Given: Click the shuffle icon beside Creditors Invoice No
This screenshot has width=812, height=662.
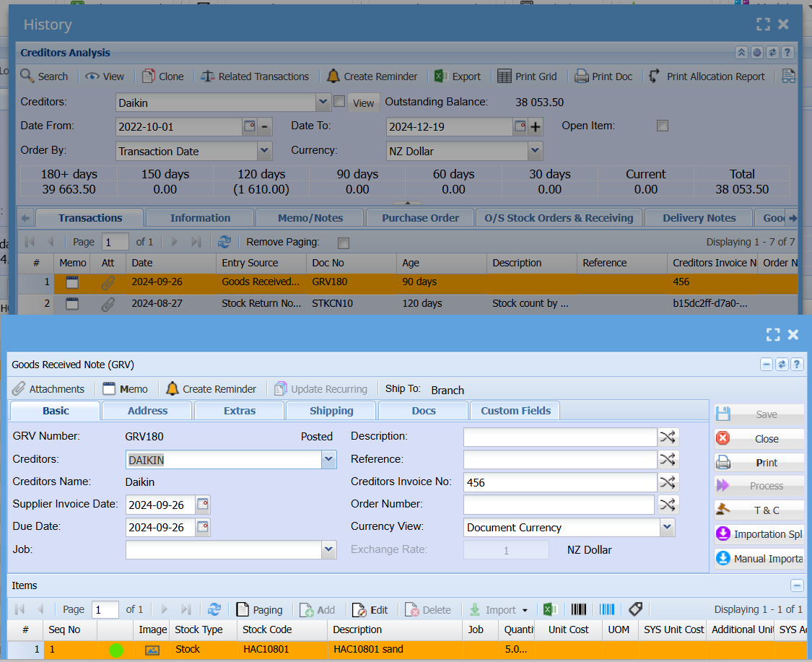Looking at the screenshot, I should point(668,482).
